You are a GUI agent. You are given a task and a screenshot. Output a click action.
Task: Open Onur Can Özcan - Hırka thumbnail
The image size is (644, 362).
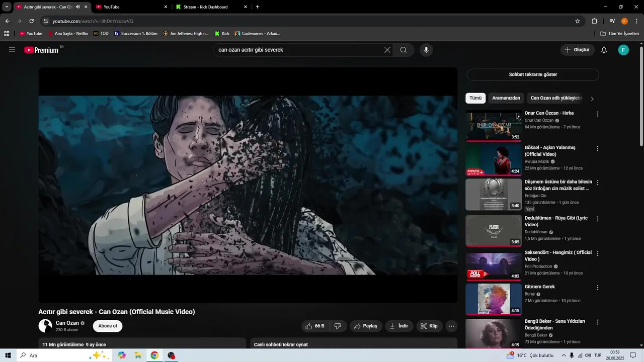pos(494,126)
